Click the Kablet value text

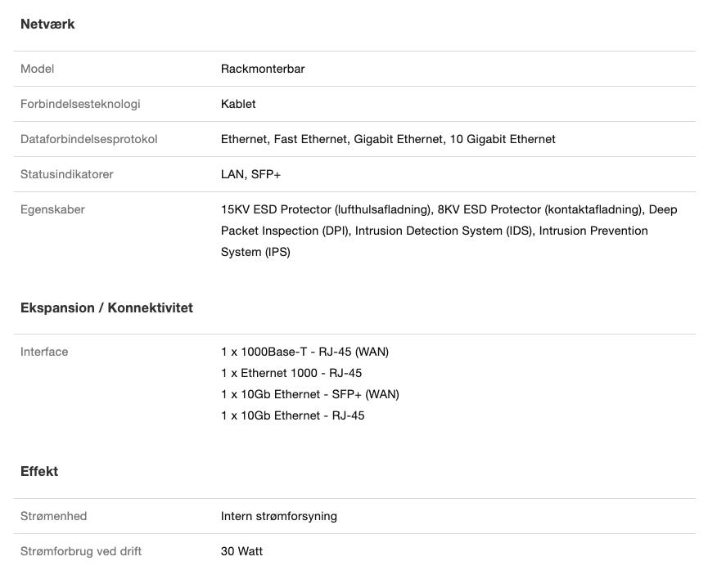point(238,104)
